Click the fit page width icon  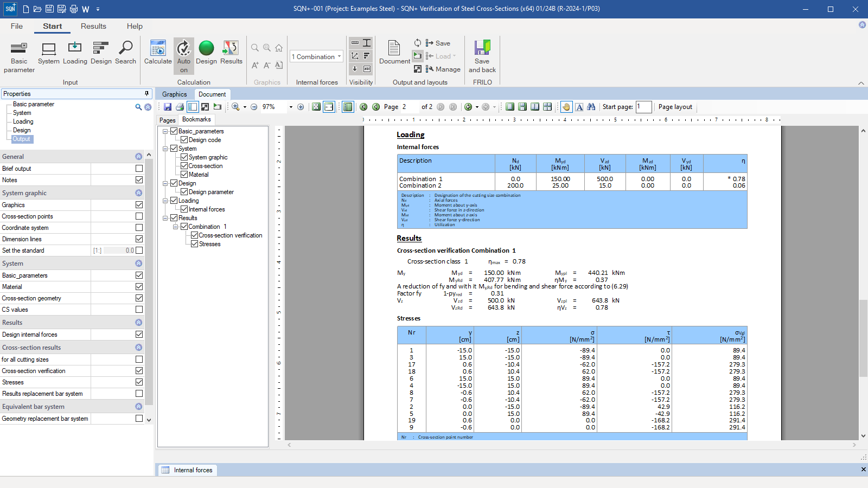329,107
